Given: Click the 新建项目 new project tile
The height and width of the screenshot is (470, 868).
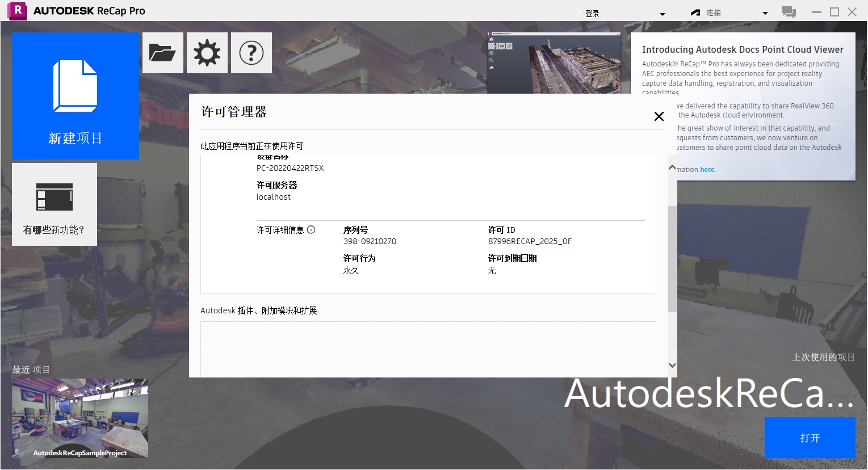Looking at the screenshot, I should [76, 96].
